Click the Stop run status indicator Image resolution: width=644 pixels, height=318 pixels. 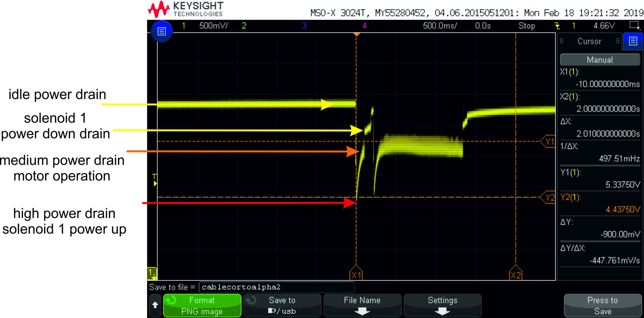pos(527,26)
